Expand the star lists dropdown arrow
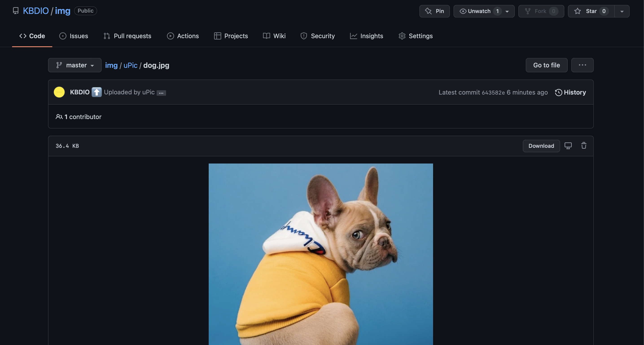The width and height of the screenshot is (644, 345). pos(622,11)
